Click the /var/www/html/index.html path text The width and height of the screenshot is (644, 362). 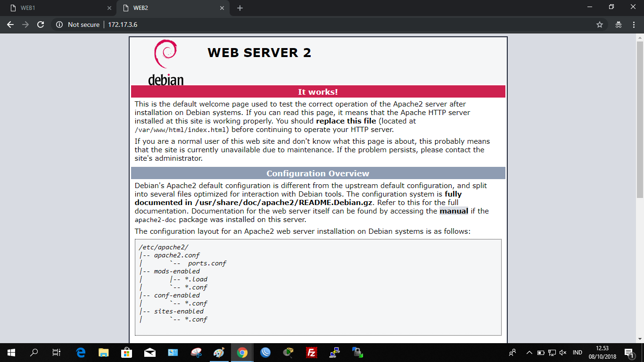click(x=182, y=130)
